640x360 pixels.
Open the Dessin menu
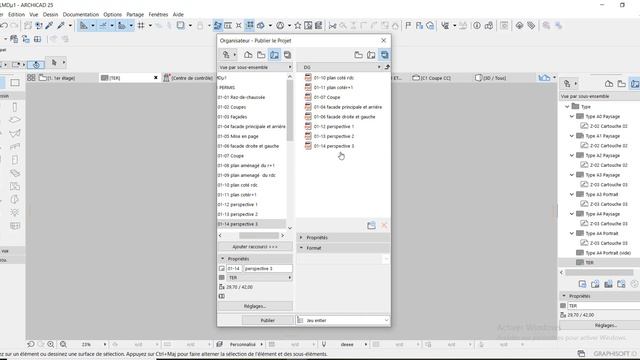tap(50, 14)
